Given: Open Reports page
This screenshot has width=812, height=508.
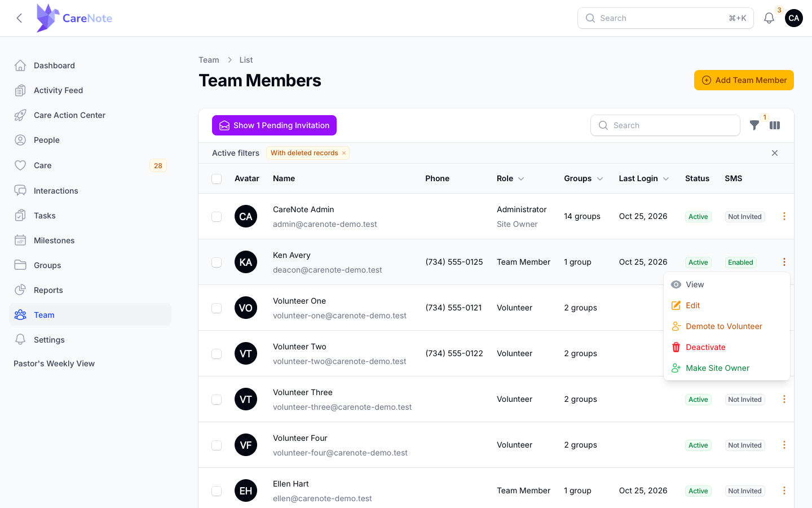Looking at the screenshot, I should (x=90, y=290).
